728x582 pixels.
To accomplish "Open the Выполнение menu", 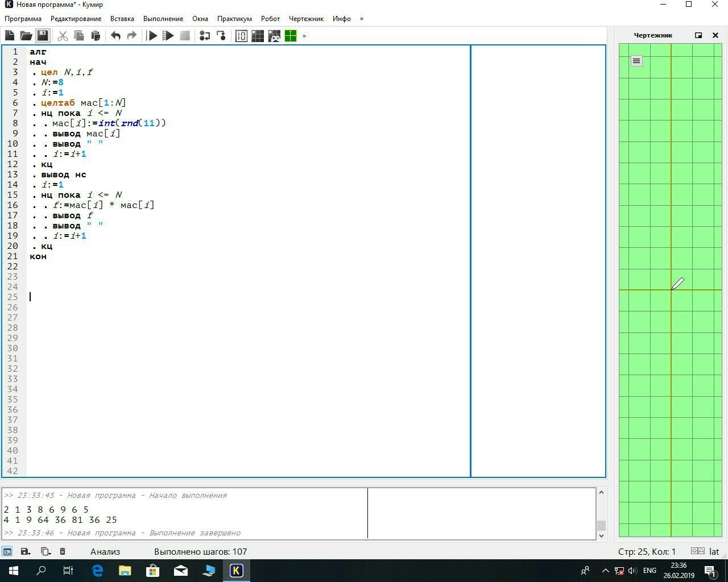I will coord(163,19).
